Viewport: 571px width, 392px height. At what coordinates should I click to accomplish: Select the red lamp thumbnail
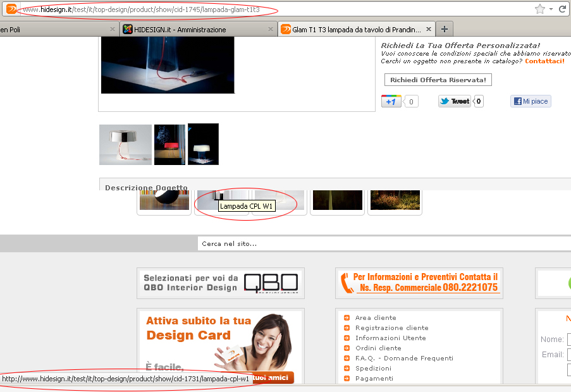pos(169,145)
